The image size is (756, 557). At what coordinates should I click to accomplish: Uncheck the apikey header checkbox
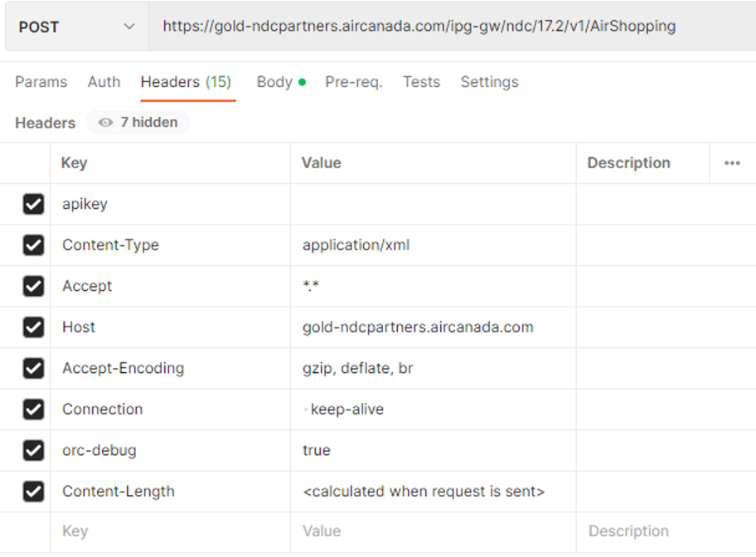pos(33,204)
